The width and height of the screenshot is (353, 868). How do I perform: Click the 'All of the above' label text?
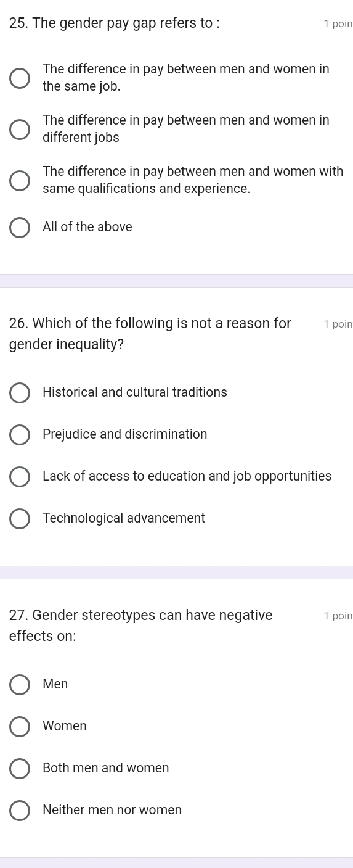(x=87, y=227)
